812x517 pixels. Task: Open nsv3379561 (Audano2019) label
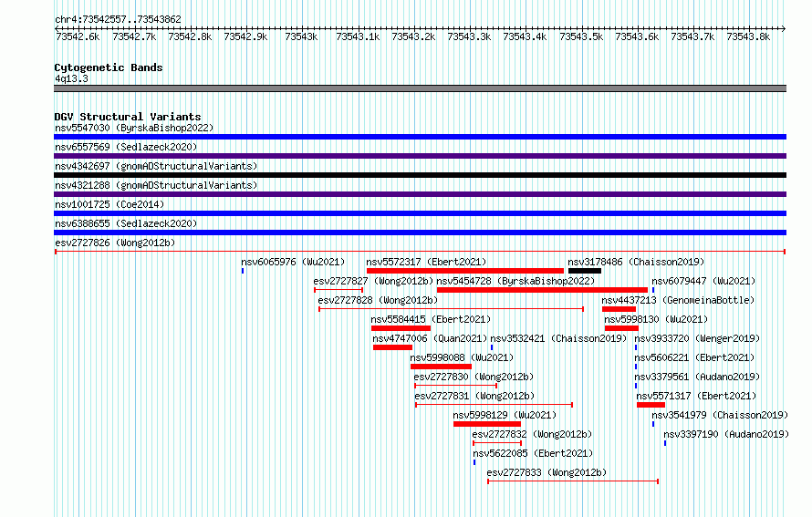pos(697,377)
